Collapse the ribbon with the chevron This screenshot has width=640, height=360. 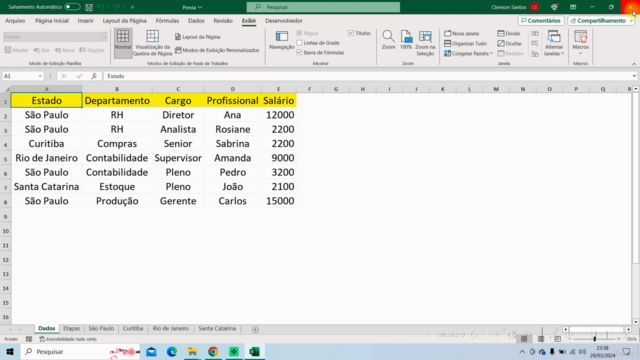click(634, 64)
